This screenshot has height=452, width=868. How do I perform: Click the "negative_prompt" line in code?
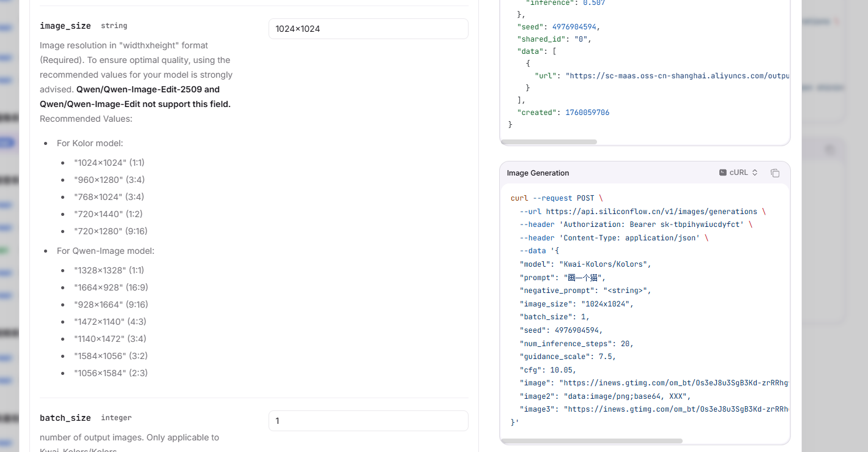(x=585, y=291)
